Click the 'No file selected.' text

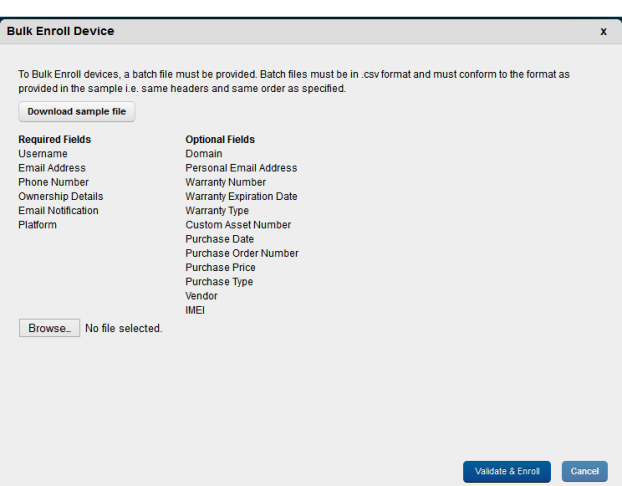124,328
